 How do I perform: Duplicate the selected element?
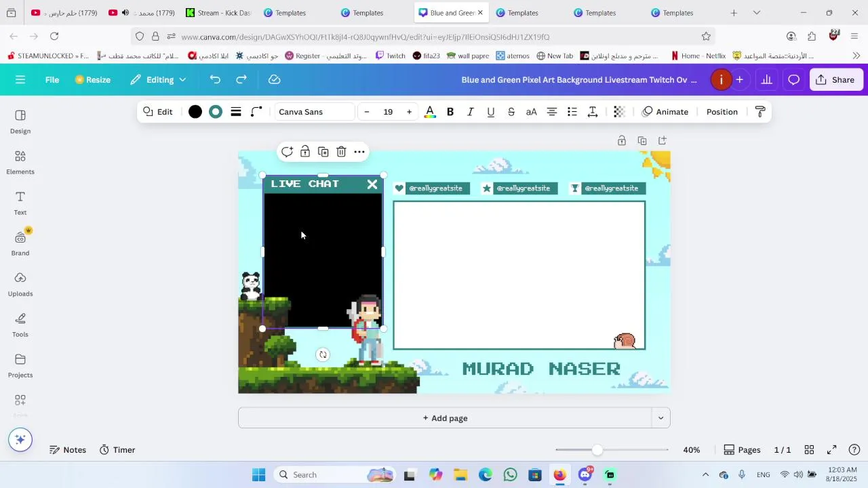323,152
